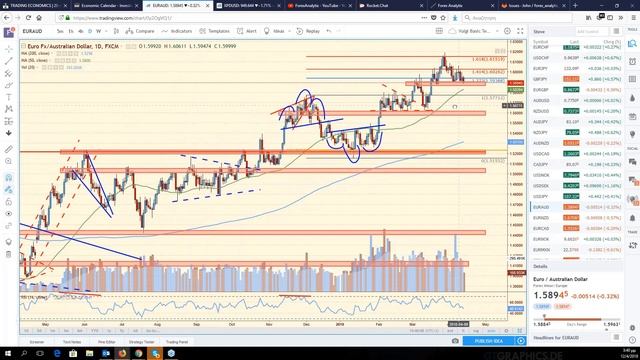Viewport: 640px width, 360px height.
Task: Open the pitchfork drawing tools
Action: click(x=9, y=73)
